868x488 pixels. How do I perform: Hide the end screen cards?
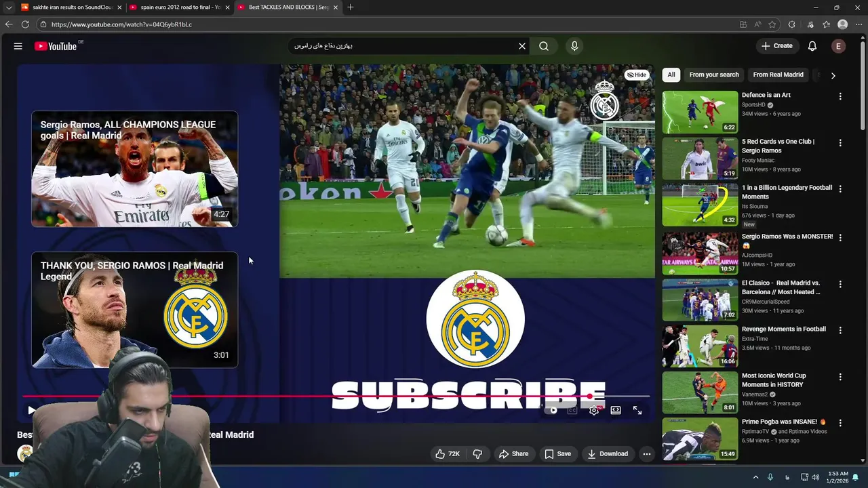point(637,75)
